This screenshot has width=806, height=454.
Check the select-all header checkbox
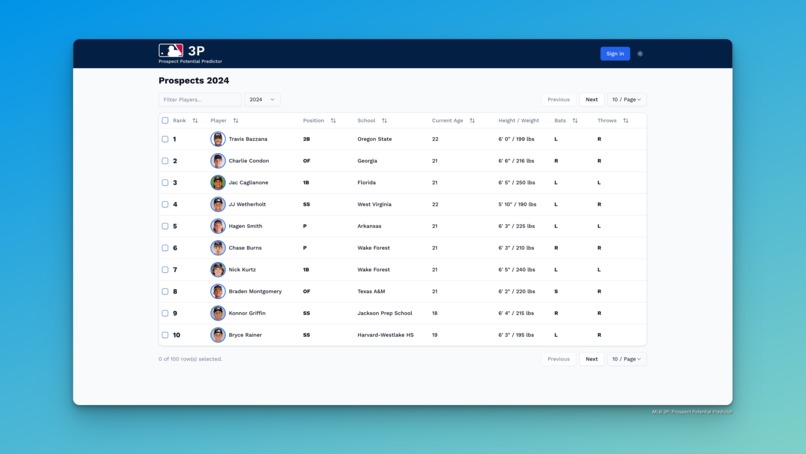point(165,120)
